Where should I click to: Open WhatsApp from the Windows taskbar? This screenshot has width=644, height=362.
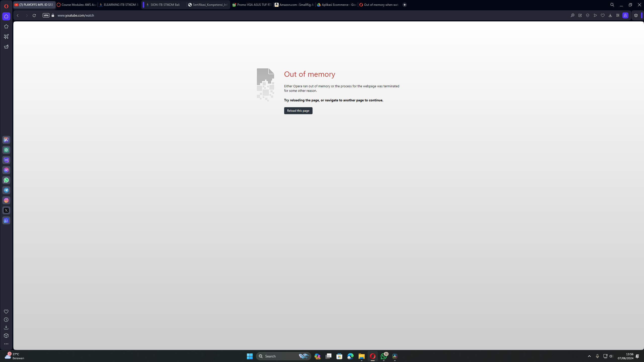[384, 356]
